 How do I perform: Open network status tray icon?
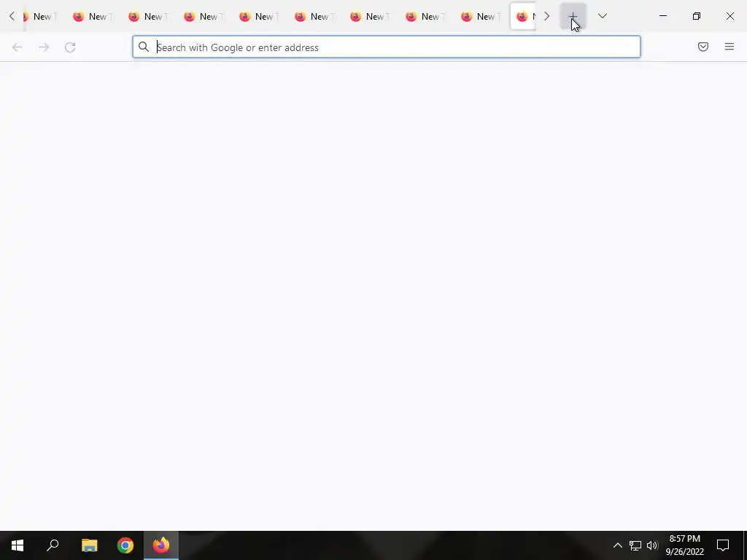635,545
